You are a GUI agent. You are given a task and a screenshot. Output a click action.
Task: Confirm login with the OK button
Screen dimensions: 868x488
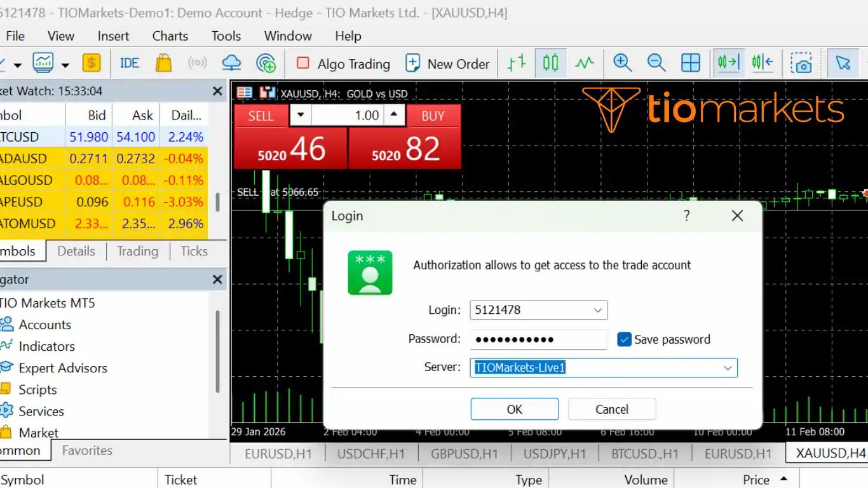[x=515, y=409]
